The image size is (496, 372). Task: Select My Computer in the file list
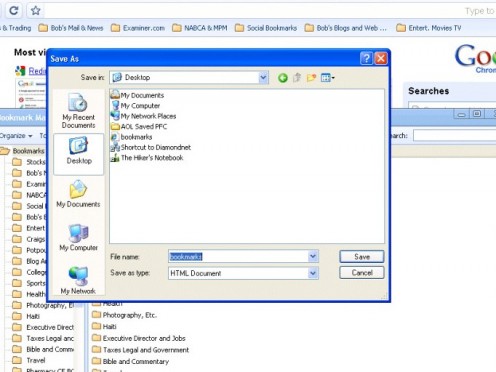[x=136, y=106]
